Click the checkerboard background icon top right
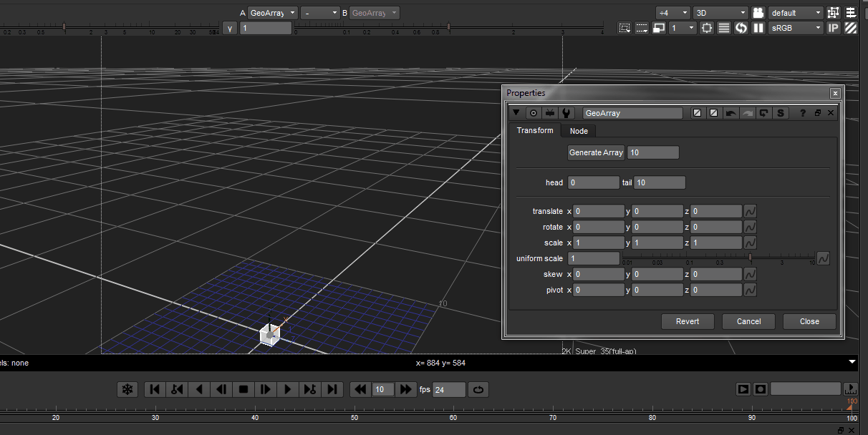This screenshot has width=868, height=435. pos(849,27)
